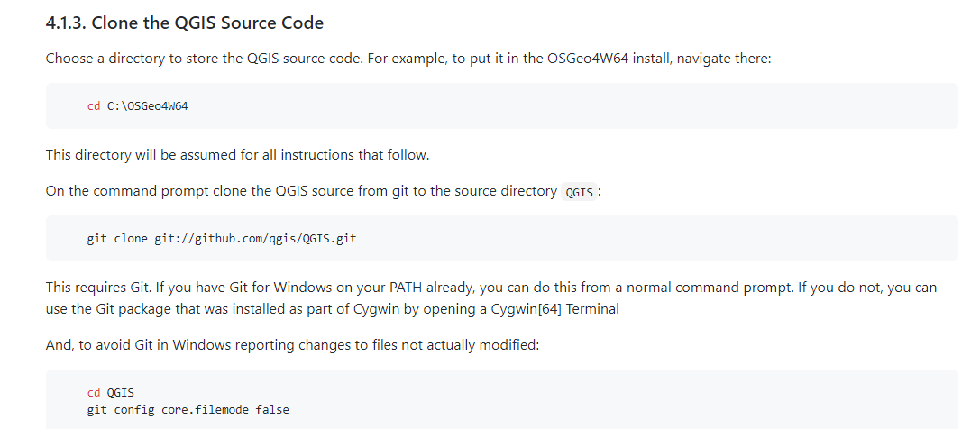980x429 pixels.
Task: Click the sentence "And, to avoid Git in Windows"
Action: [292, 345]
